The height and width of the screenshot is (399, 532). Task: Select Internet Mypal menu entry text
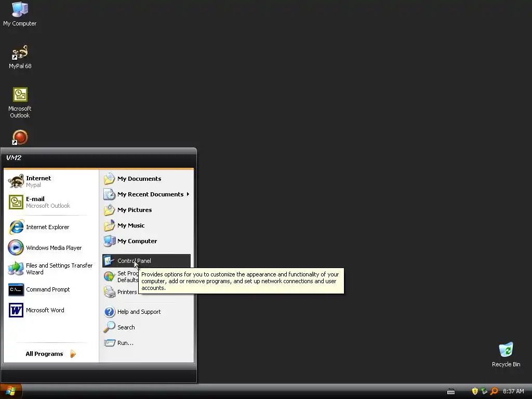click(x=38, y=181)
